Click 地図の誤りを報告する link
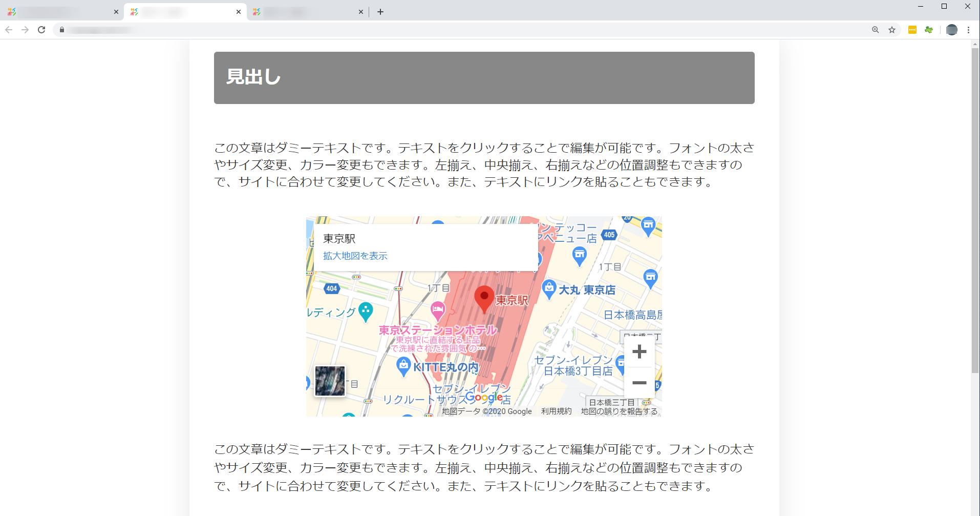980x516 pixels. [620, 411]
